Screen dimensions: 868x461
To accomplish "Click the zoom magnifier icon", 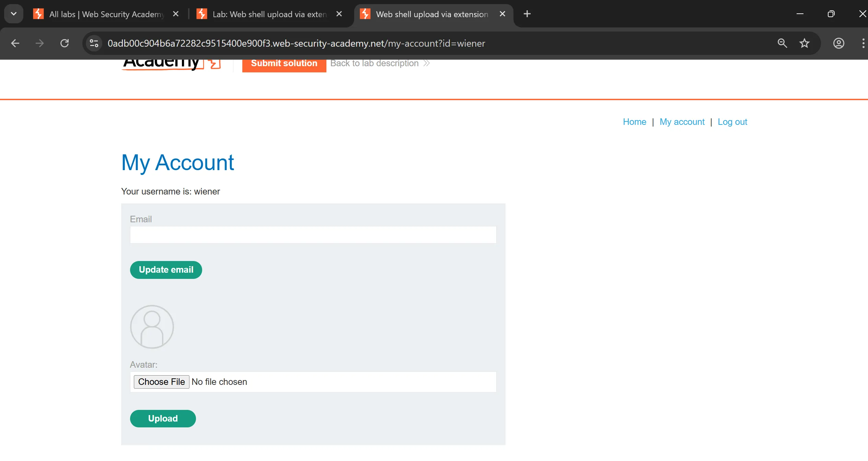I will [x=782, y=43].
